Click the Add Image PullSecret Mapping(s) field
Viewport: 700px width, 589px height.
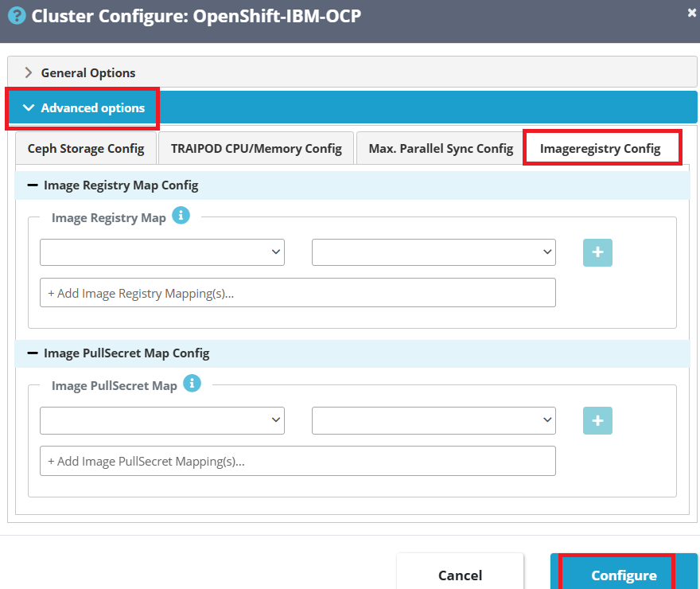[x=297, y=461]
